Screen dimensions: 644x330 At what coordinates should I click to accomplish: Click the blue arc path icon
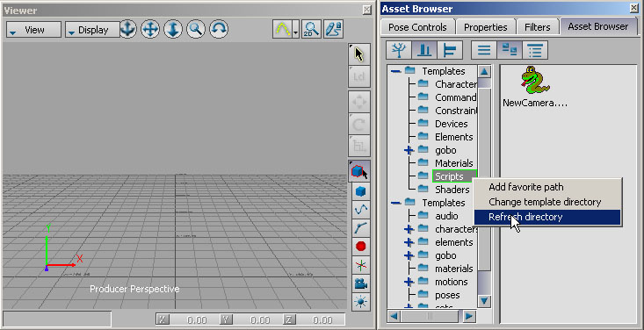[x=360, y=228]
